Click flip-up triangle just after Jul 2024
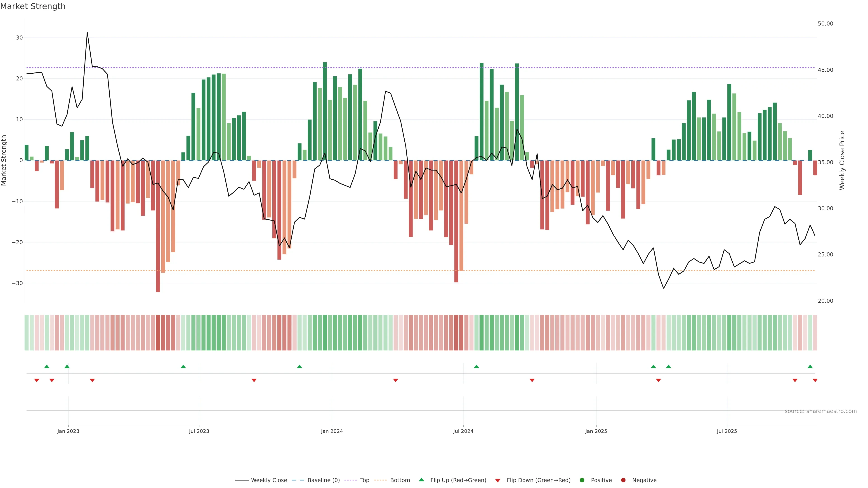This screenshot has width=868, height=488. click(476, 366)
